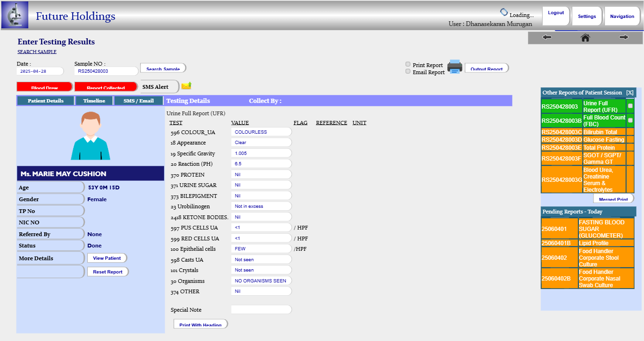
Task: Click the forward arrow navigation icon
Action: (624, 37)
